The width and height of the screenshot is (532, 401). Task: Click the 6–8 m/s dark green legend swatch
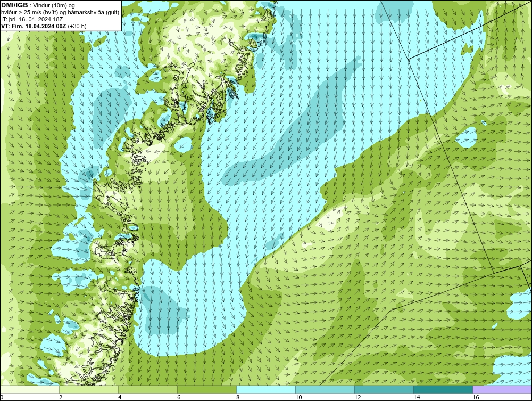(206, 389)
